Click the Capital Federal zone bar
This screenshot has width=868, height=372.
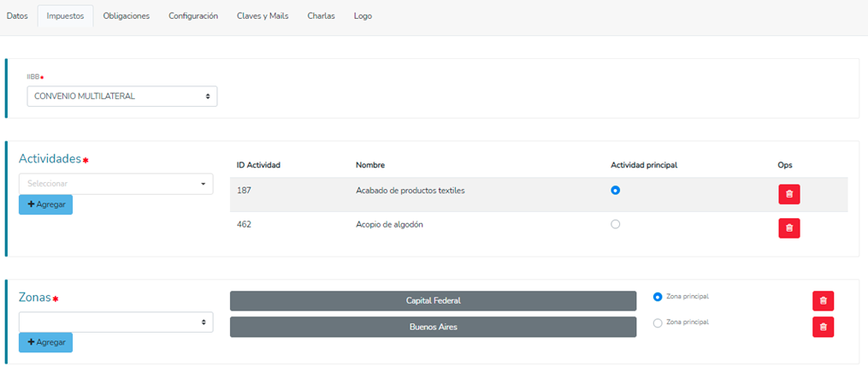point(433,301)
